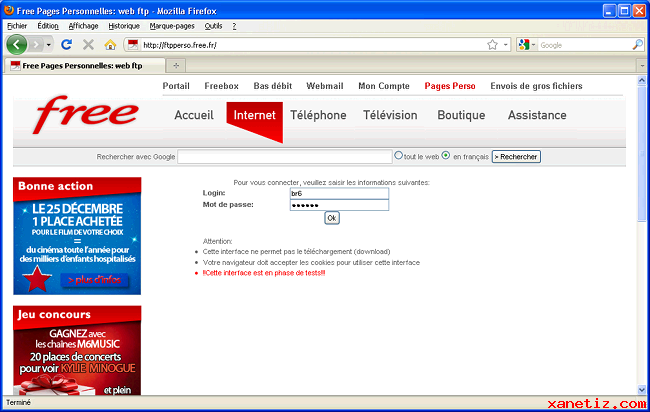Click the Firefox Google search box
The height and width of the screenshot is (412, 650).
585,45
